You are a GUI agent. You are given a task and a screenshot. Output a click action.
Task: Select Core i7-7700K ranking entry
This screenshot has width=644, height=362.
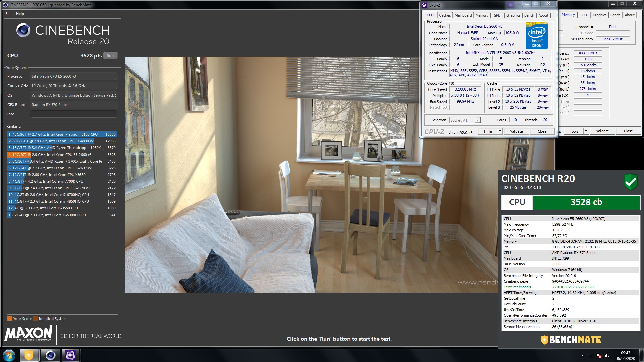point(62,181)
